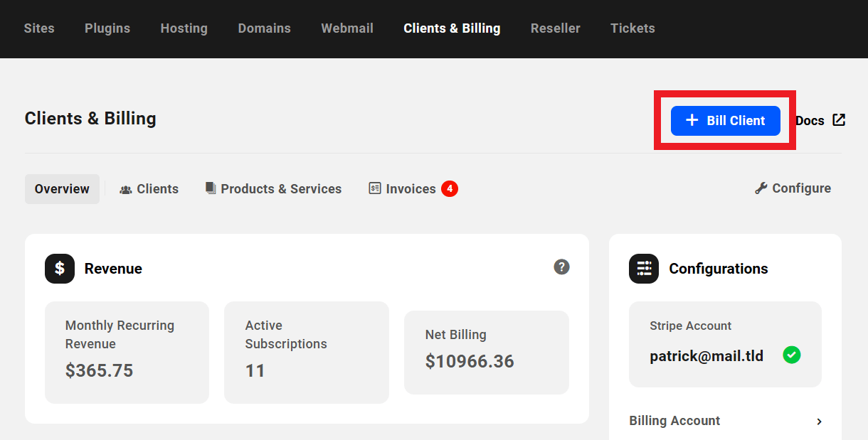Open the Clients tab
This screenshot has width=868, height=440.
(x=149, y=188)
